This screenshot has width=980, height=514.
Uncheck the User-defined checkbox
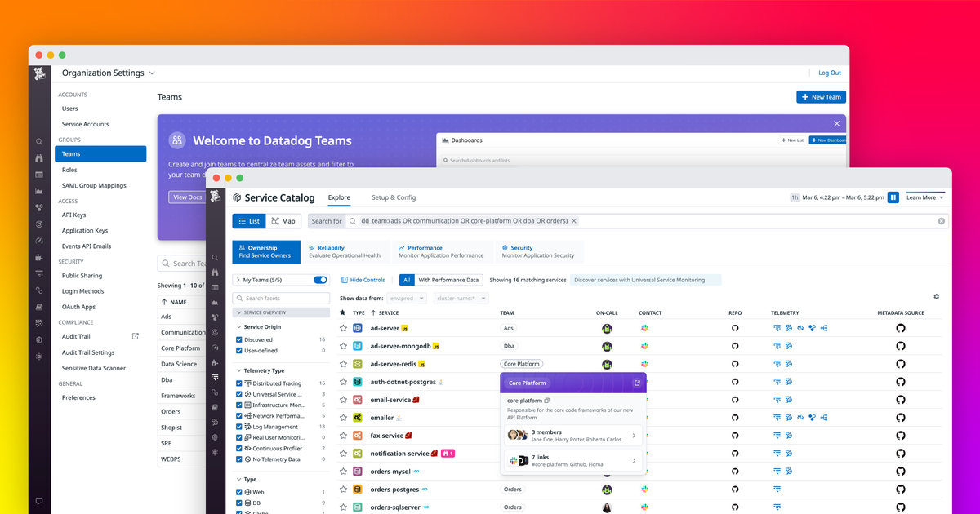pyautogui.click(x=239, y=350)
